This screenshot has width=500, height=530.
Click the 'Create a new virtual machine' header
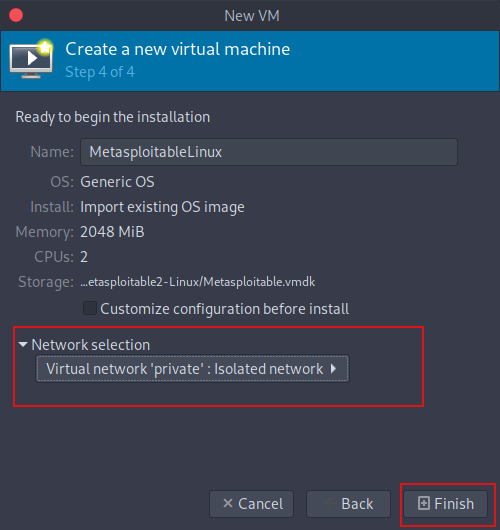tap(178, 49)
